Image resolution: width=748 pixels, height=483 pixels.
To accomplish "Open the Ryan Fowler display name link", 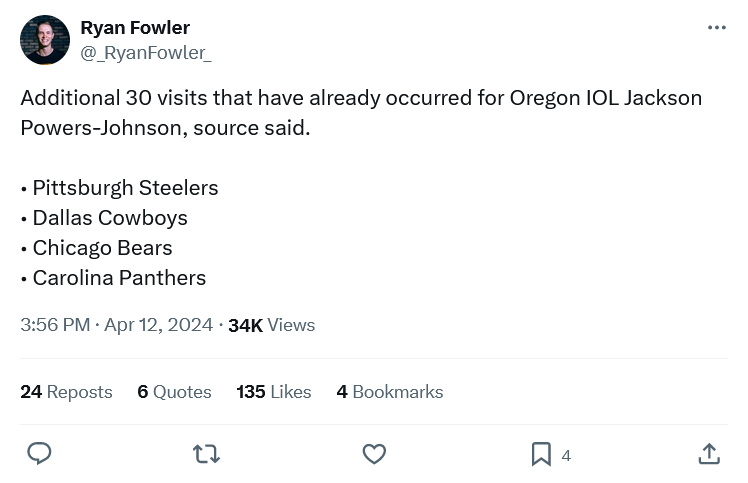I will 135,28.
